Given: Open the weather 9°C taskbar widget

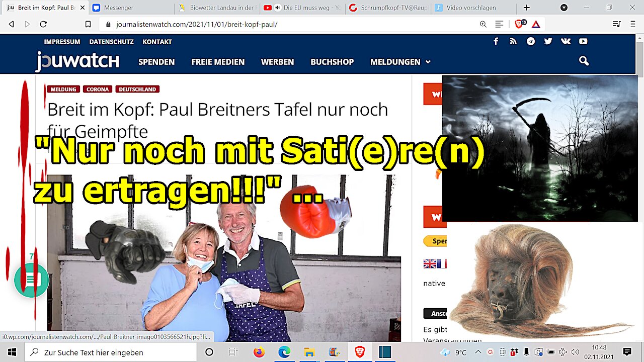Looking at the screenshot, I should [453, 352].
